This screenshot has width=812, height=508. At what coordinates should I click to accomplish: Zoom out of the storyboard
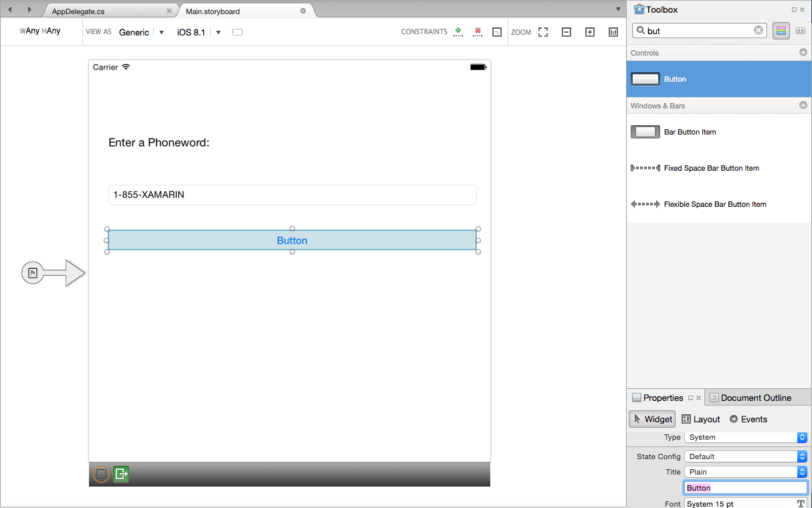(567, 32)
